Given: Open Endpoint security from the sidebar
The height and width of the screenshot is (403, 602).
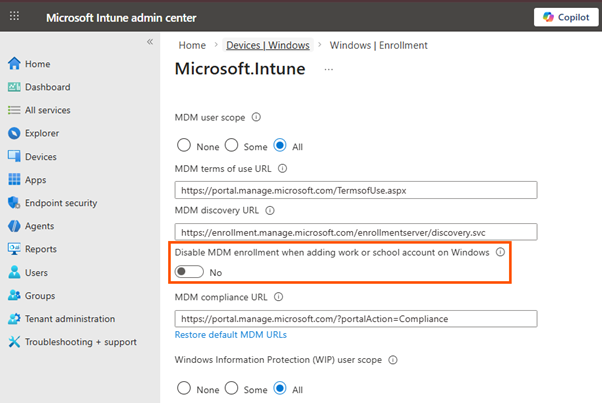Looking at the screenshot, I should coord(60,203).
